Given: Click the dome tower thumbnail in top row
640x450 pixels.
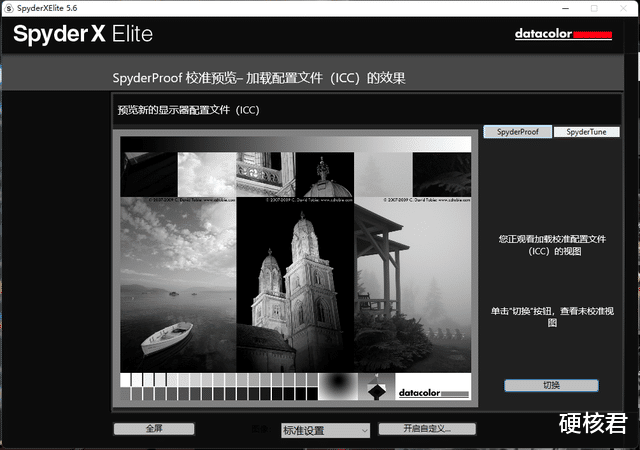Looking at the screenshot, I should coord(324,174).
